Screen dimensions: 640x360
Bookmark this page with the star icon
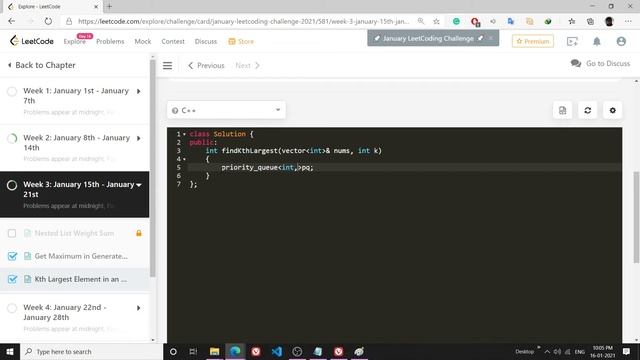(436, 21)
